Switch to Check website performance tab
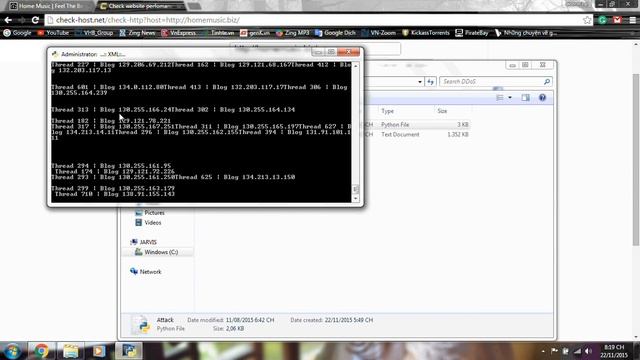This screenshot has width=640, height=360. (139, 6)
